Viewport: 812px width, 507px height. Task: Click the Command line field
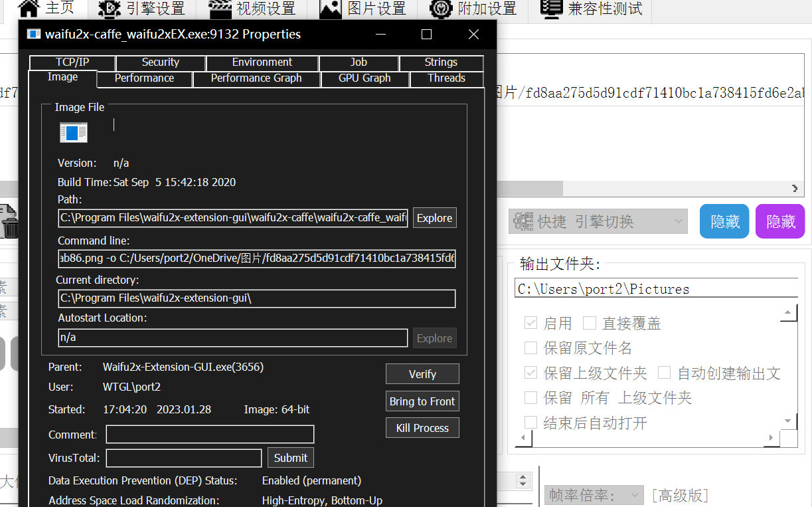click(x=257, y=258)
